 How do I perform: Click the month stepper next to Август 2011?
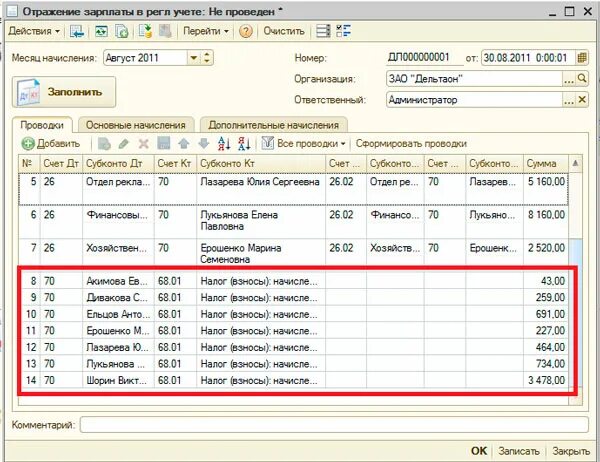207,58
